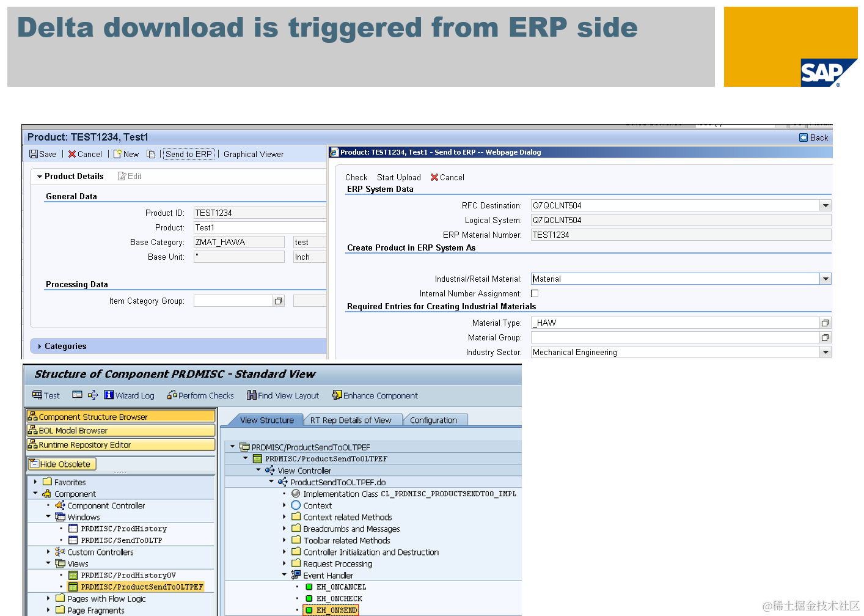Viewport: 864px width, 616px height.
Task: Click Check in the ERP dialog
Action: coord(356,177)
